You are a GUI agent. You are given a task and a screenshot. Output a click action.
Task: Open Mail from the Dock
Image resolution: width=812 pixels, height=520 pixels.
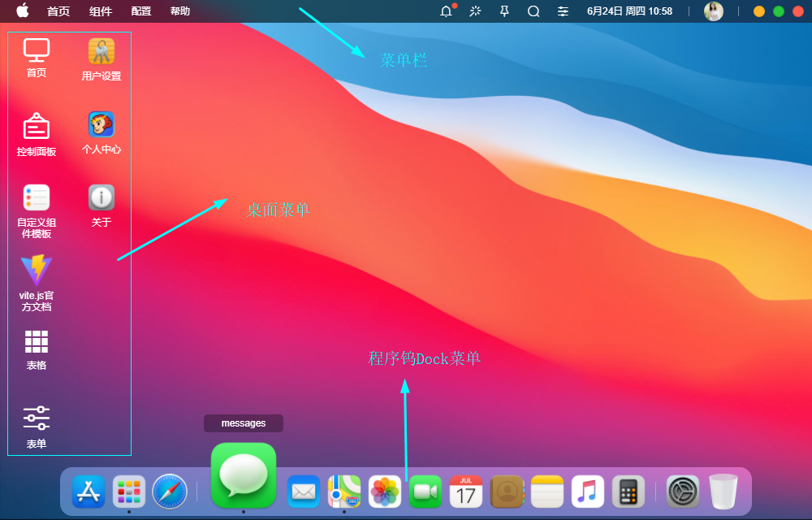(304, 492)
